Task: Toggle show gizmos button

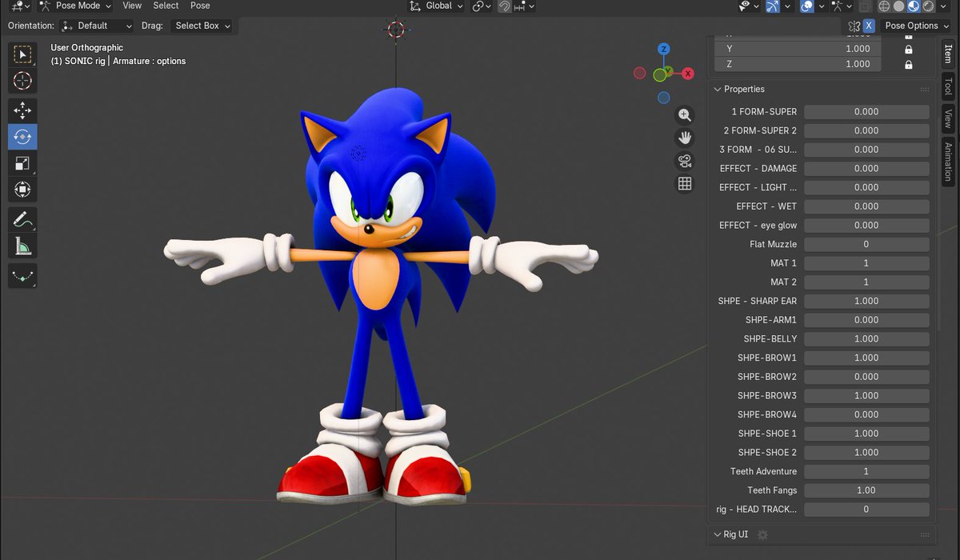Action: (x=772, y=6)
